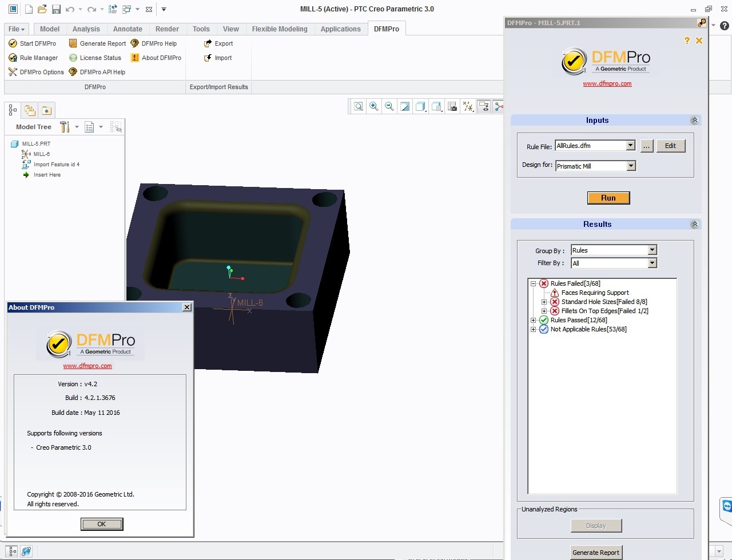Click OK in About DFMPro dialog
732x560 pixels.
click(102, 524)
